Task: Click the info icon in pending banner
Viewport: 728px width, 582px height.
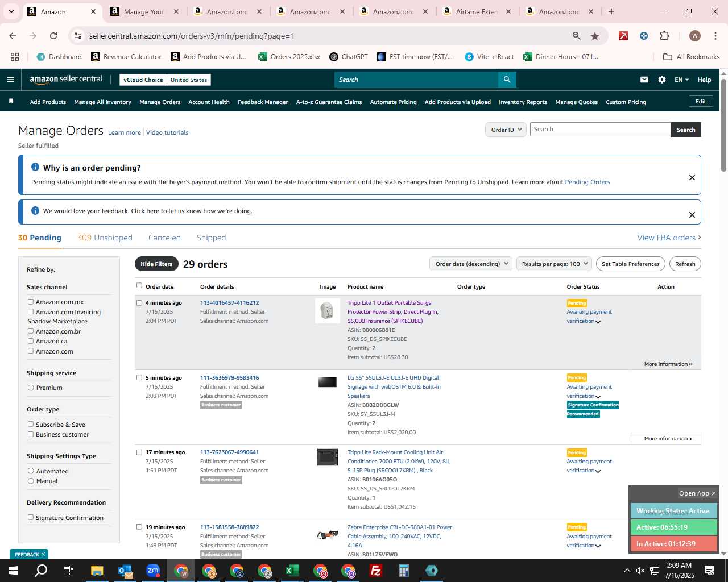Action: click(35, 167)
